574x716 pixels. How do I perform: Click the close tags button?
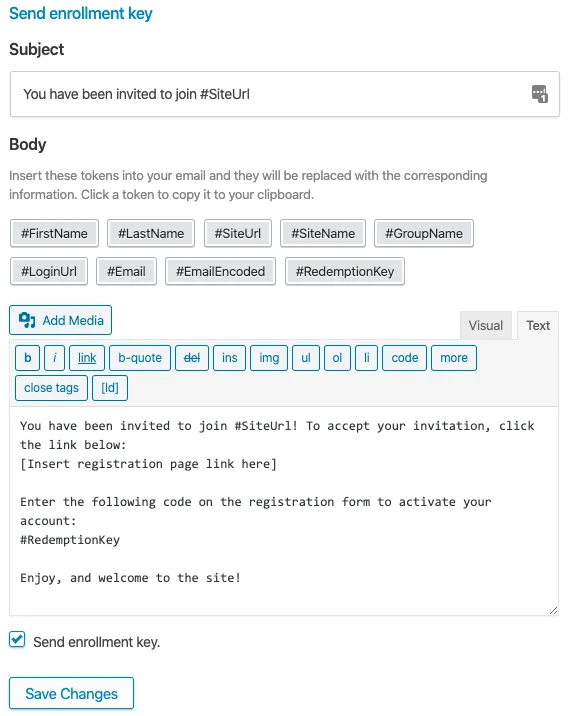(51, 388)
